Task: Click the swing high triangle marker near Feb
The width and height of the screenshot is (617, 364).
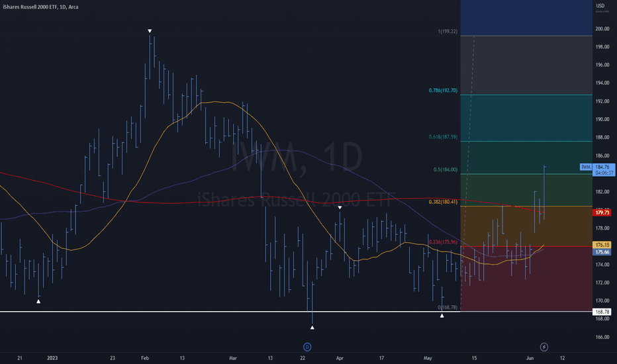Action: pyautogui.click(x=150, y=30)
